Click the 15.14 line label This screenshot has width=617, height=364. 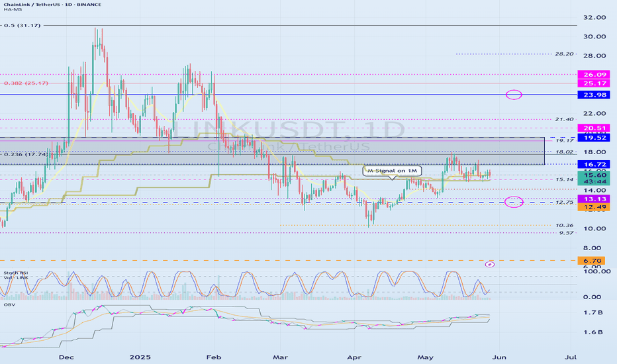point(564,179)
